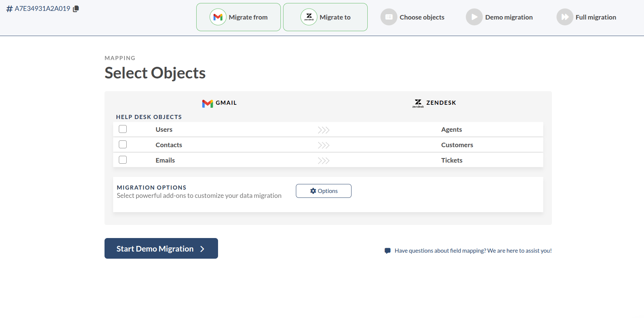Click the arrows icon in the Contacts row

(x=324, y=145)
